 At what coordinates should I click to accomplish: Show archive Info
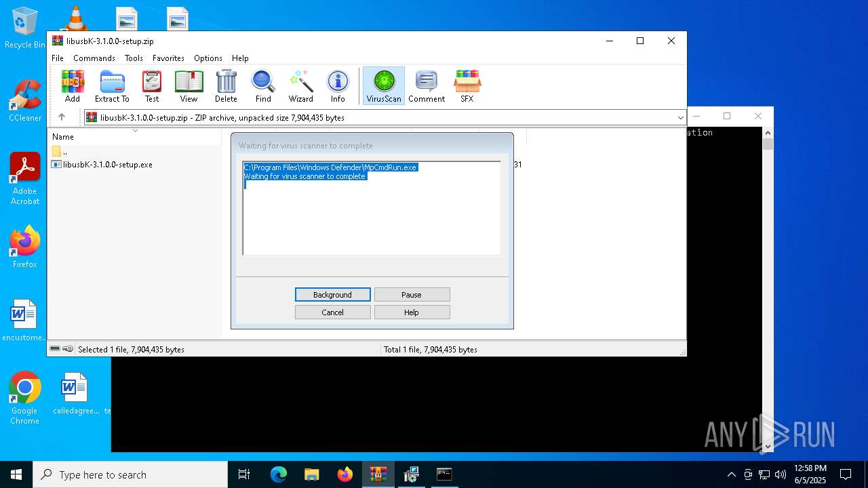(x=338, y=86)
